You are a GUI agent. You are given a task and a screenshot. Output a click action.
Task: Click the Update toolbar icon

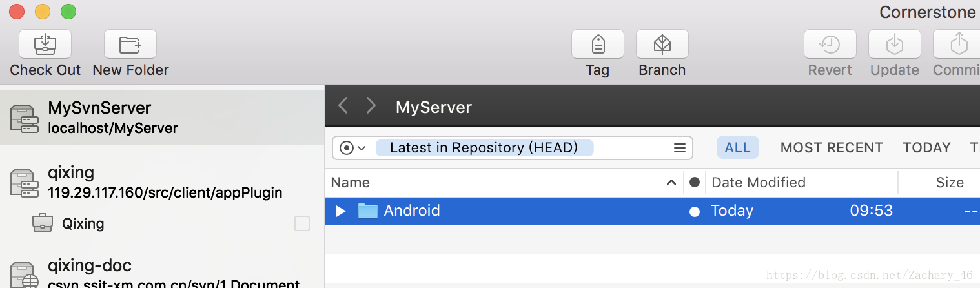tap(895, 45)
